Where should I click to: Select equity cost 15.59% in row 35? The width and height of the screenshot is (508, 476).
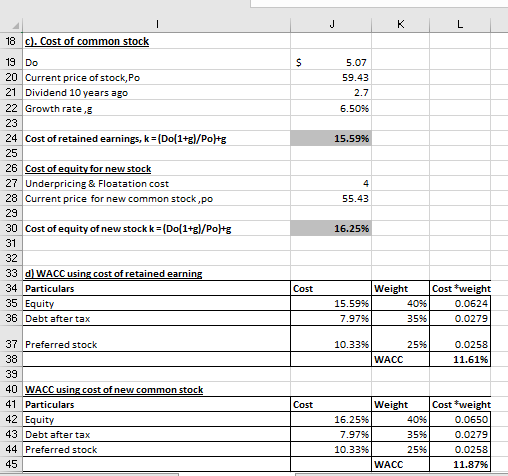tap(331, 303)
